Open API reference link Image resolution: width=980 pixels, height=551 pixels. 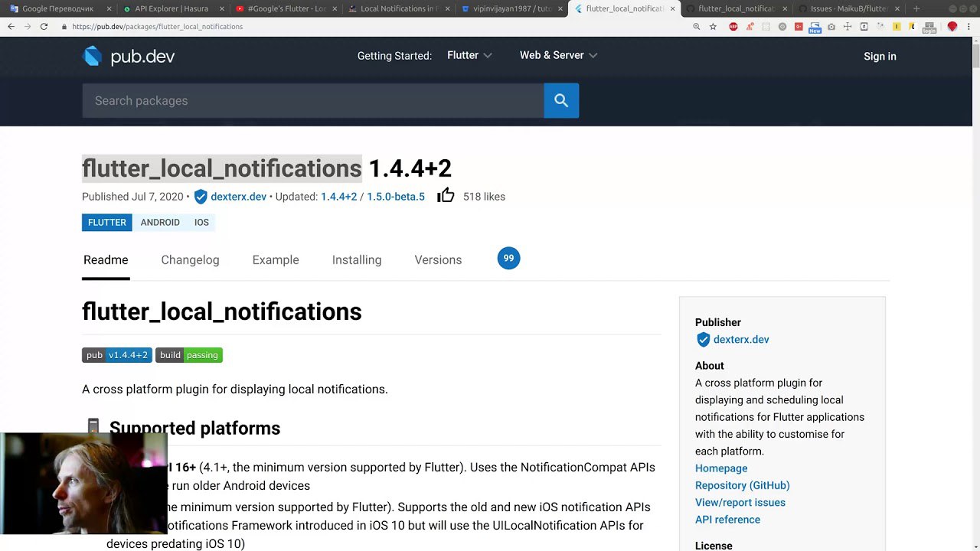pyautogui.click(x=728, y=520)
